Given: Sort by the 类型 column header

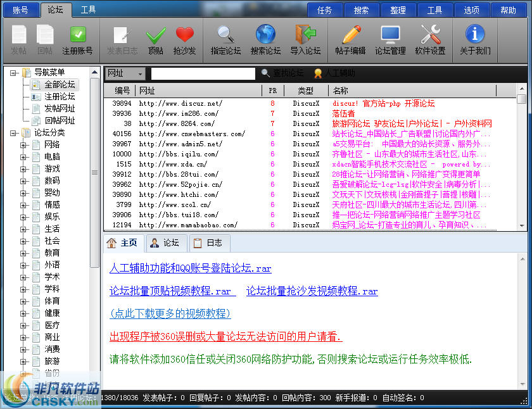Looking at the screenshot, I should [x=306, y=91].
